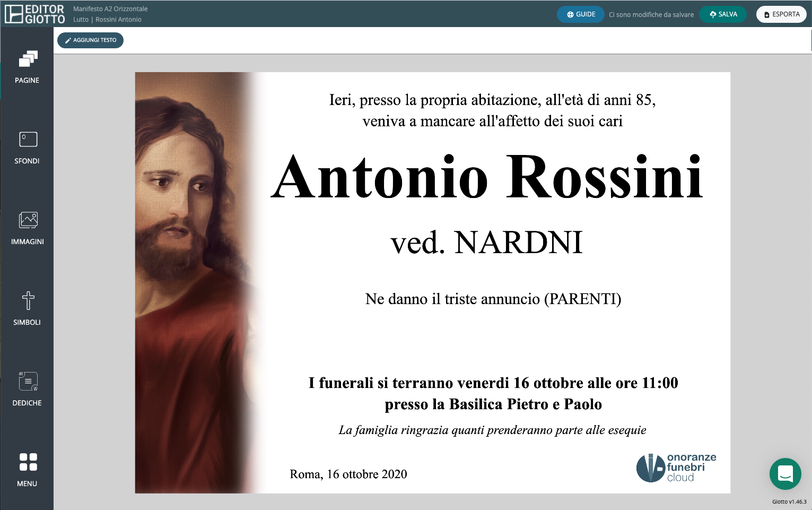812x510 pixels.
Task: Select 'presso la Basilica Pietro e Paolo'
Action: [x=493, y=404]
